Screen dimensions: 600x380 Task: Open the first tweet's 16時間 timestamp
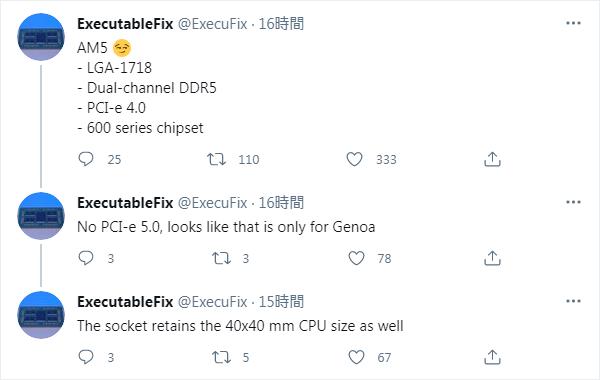[281, 24]
